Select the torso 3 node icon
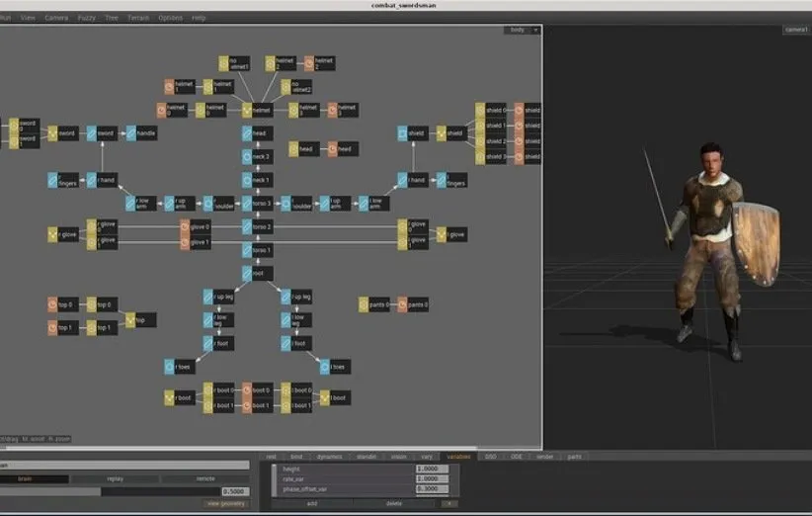Viewport: 812px width, 516px height. coord(246,204)
